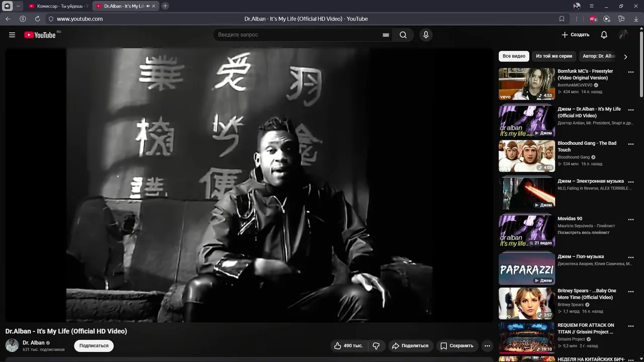Open the on-screen keyboard in search box
This screenshot has width=644, height=362.
(x=386, y=35)
